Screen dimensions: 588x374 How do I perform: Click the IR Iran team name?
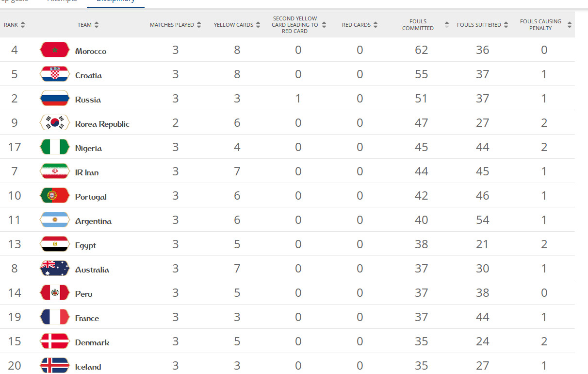click(87, 172)
